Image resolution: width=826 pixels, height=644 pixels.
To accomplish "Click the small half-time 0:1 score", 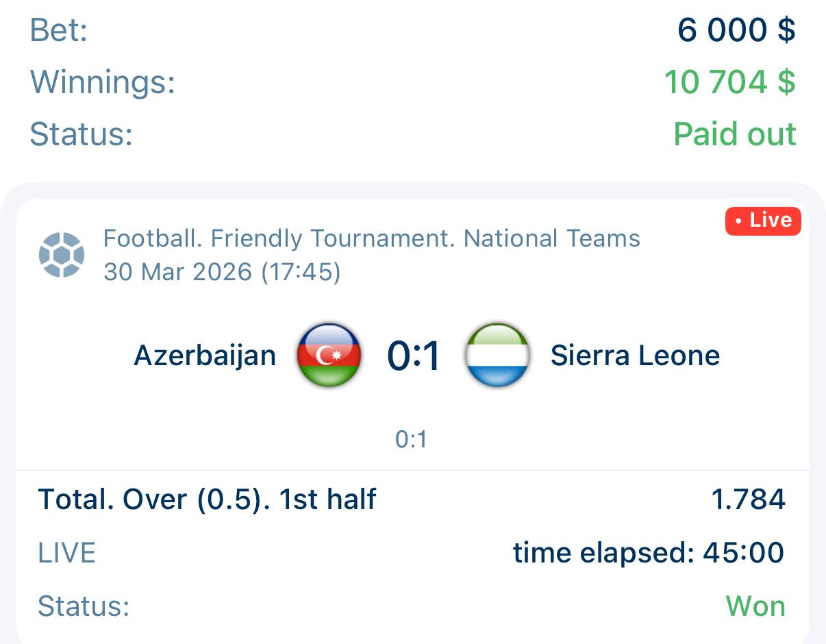I will click(x=411, y=439).
